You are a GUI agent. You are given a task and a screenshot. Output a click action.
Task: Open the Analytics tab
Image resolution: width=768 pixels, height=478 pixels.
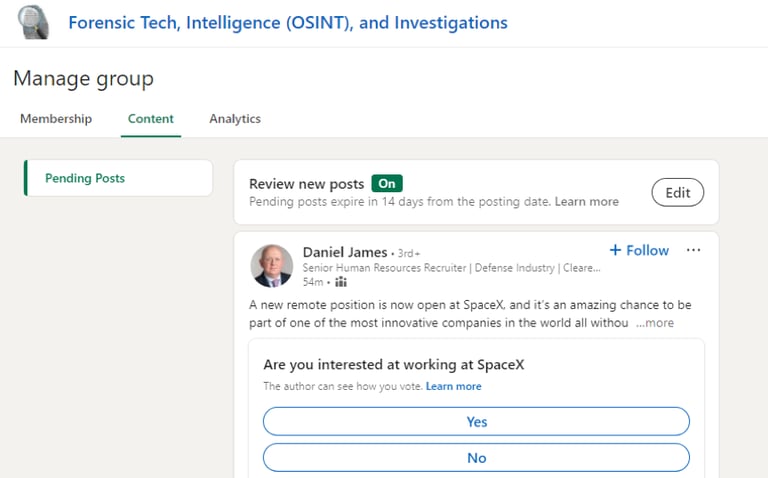(x=235, y=119)
